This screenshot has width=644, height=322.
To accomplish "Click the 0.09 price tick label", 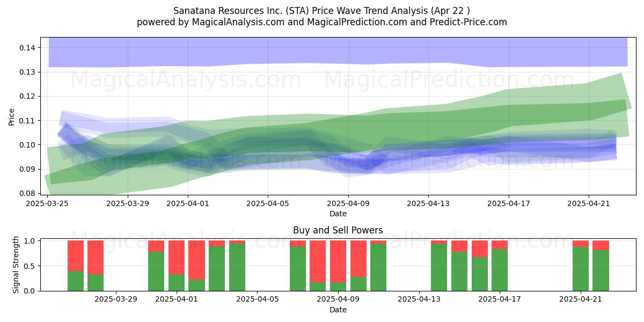I will coord(27,169).
